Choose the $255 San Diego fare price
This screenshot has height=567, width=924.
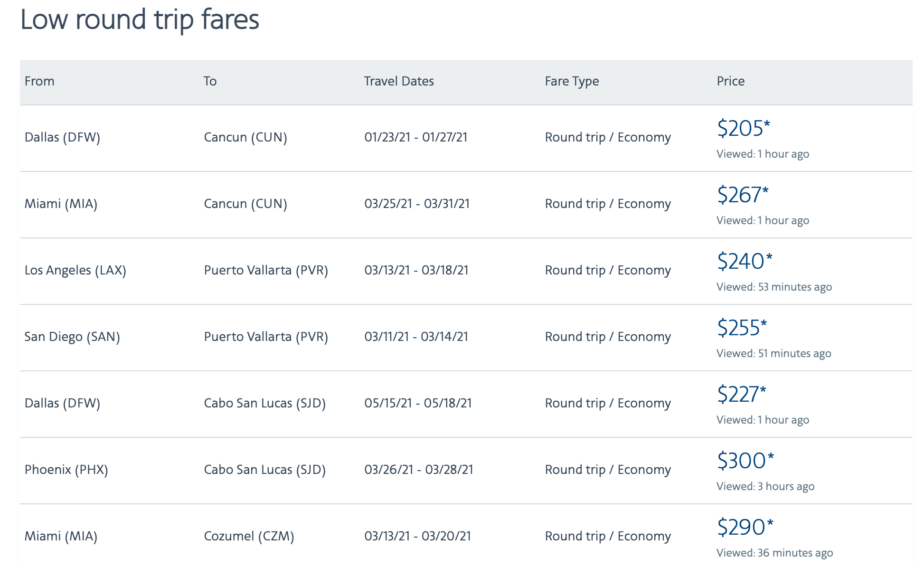741,328
